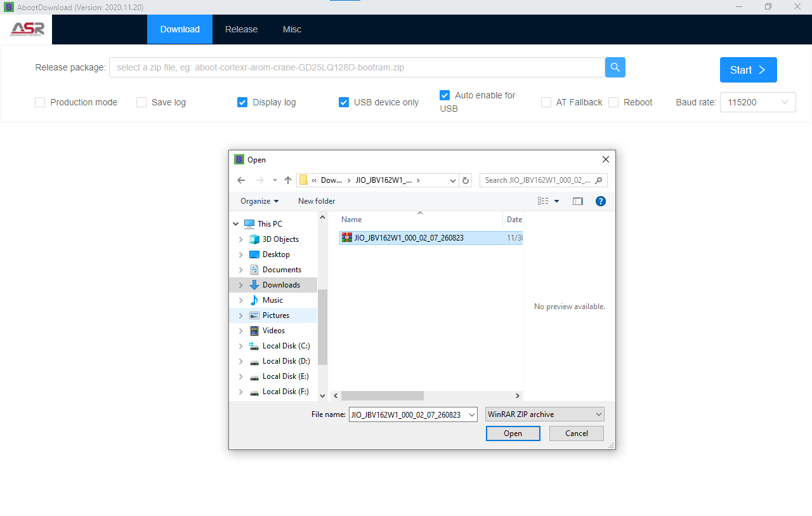The height and width of the screenshot is (516, 812).
Task: Click the horizontal scrollbar in file list
Action: point(382,395)
